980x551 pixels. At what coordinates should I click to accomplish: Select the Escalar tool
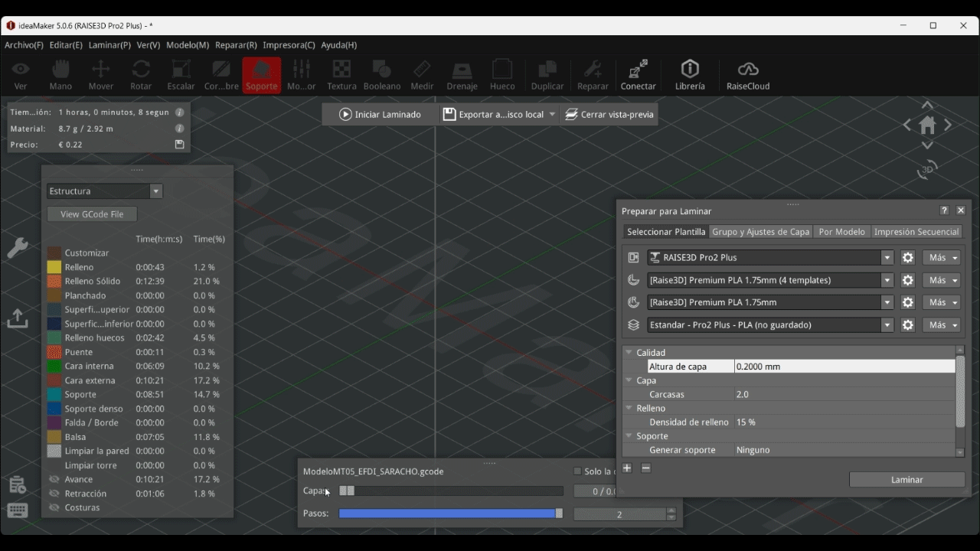coord(181,75)
